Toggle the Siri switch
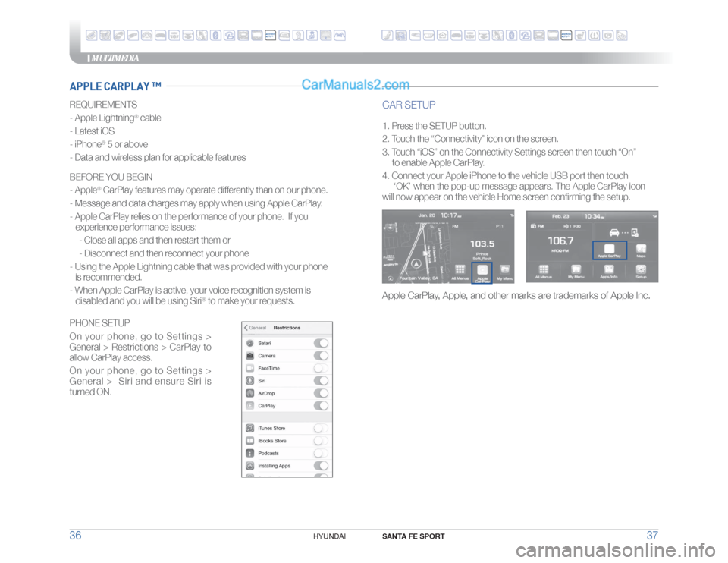This screenshot has height=563, width=728. pos(321,381)
